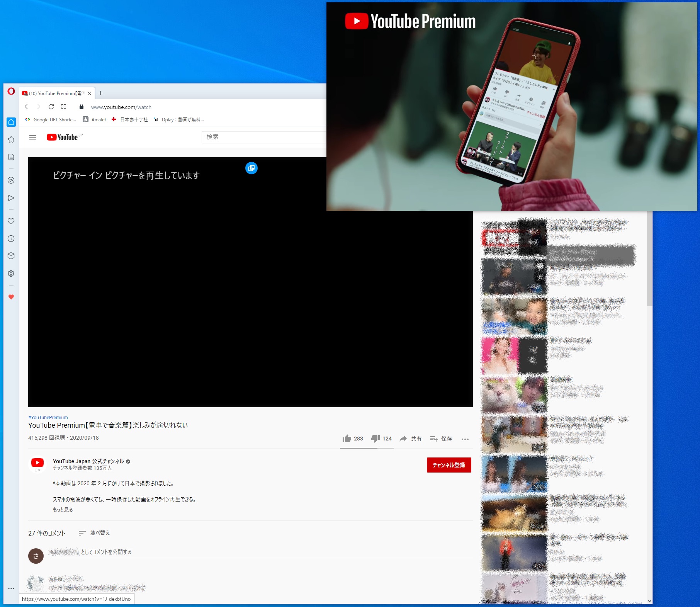The width and height of the screenshot is (700, 607).
Task: Open YouTube Japan 公式チャンネル link
Action: pyautogui.click(x=88, y=461)
